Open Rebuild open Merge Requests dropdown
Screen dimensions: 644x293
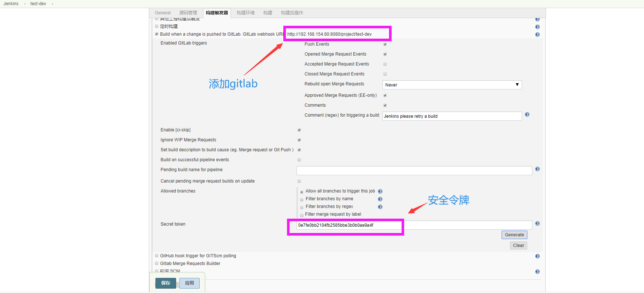[452, 85]
